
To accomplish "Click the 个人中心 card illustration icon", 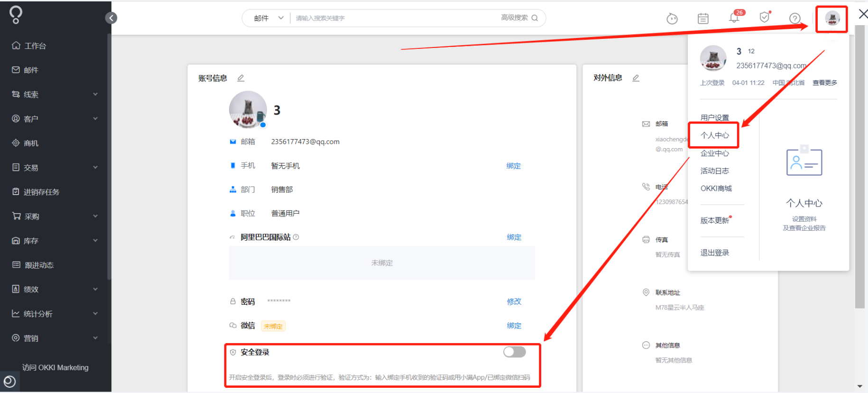I will [x=804, y=161].
